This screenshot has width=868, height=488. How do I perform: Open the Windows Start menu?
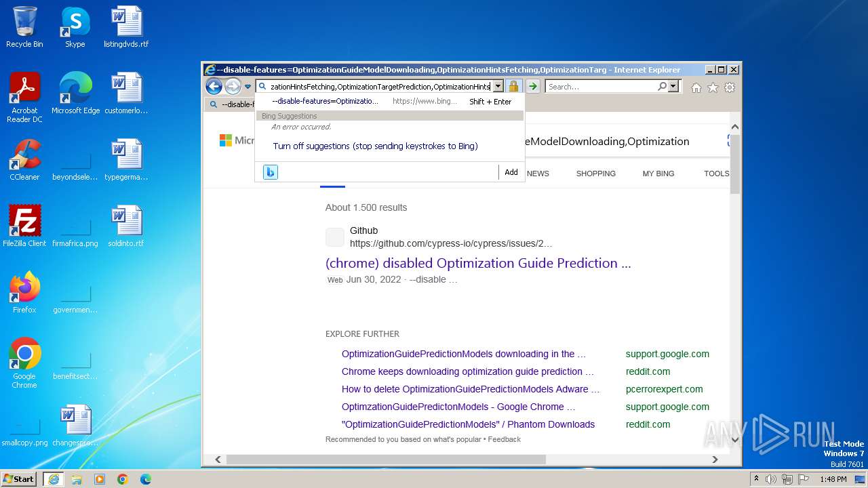click(19, 479)
